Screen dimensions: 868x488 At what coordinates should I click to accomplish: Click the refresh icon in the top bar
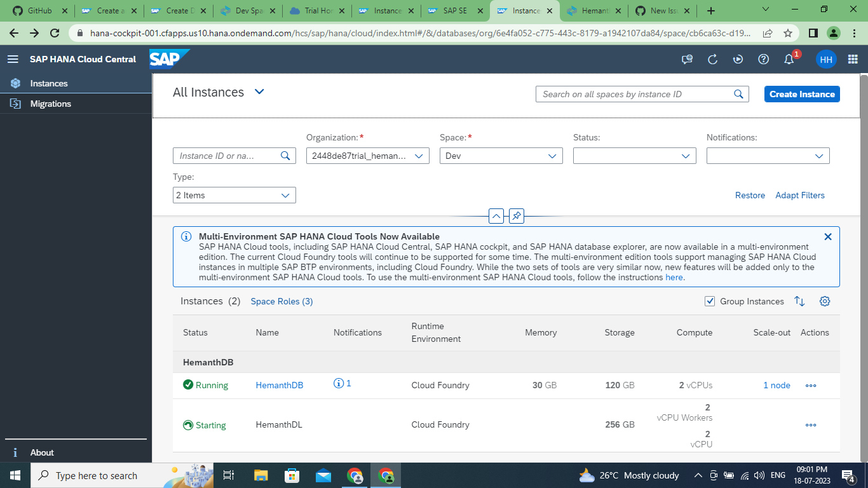tap(712, 59)
